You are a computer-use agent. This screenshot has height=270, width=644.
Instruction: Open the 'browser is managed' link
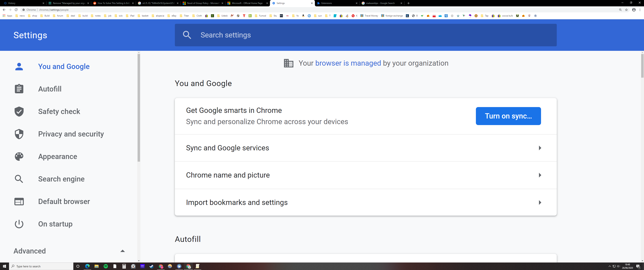coord(348,63)
